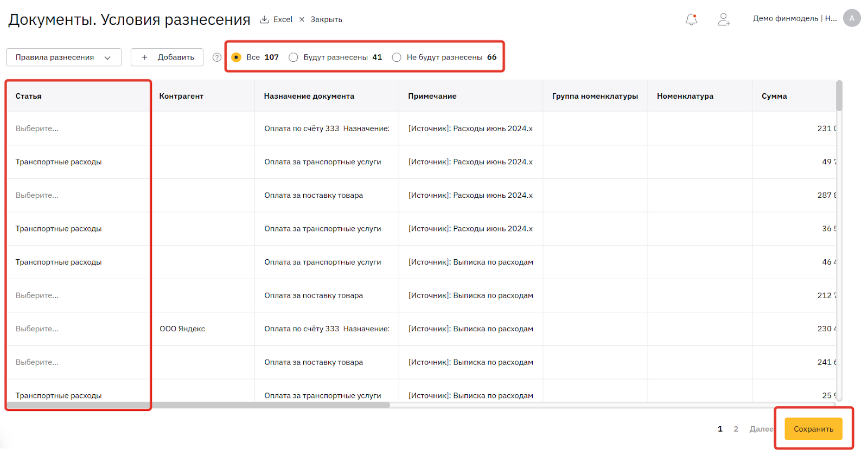
Task: Open Статья dropdown for ООО Яндекс row
Action: point(37,329)
